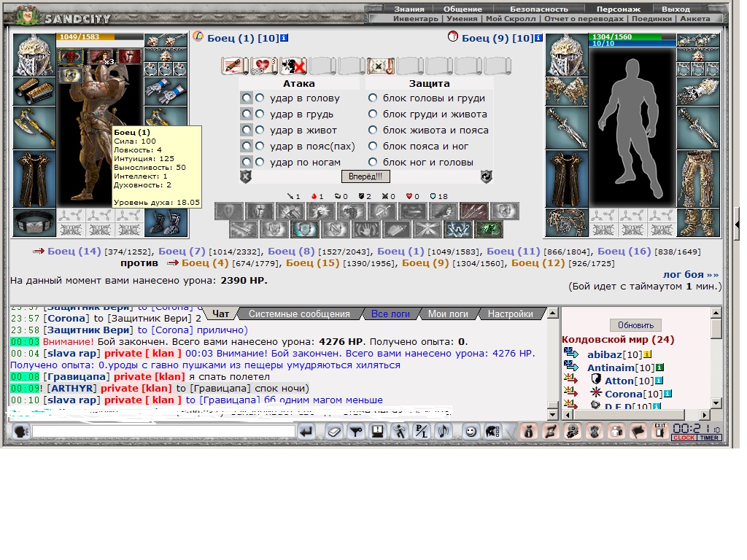Viewport: 747px width, 560px height.
Task: Click the chat scrollbar up arrow
Action: (x=553, y=313)
